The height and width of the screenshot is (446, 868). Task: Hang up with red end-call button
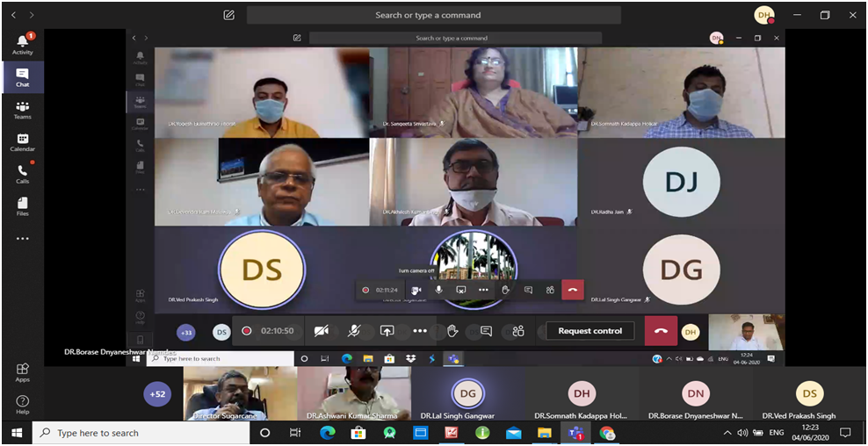(661, 331)
